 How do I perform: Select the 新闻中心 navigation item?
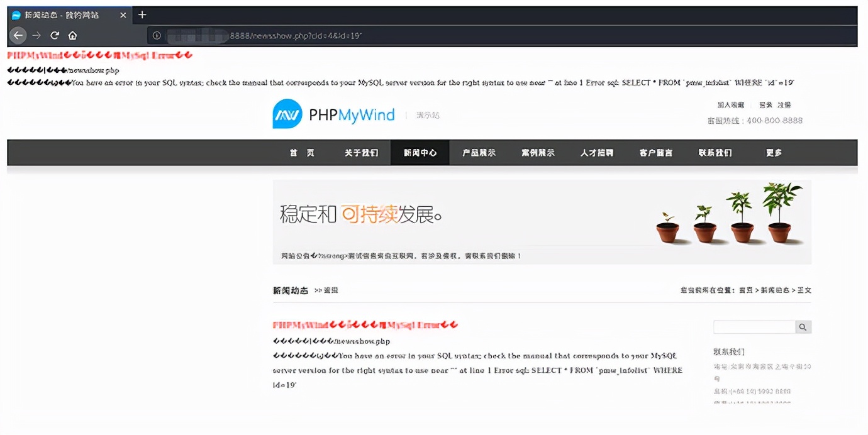pyautogui.click(x=420, y=153)
